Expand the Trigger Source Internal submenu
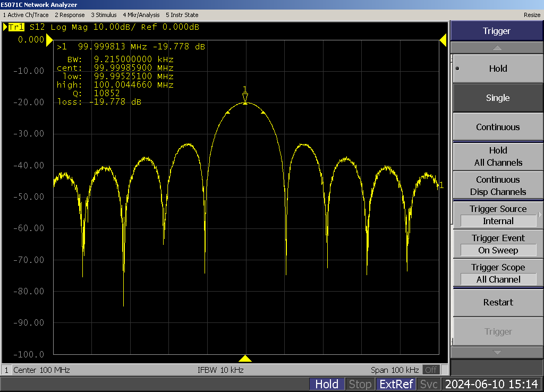 pyautogui.click(x=497, y=215)
